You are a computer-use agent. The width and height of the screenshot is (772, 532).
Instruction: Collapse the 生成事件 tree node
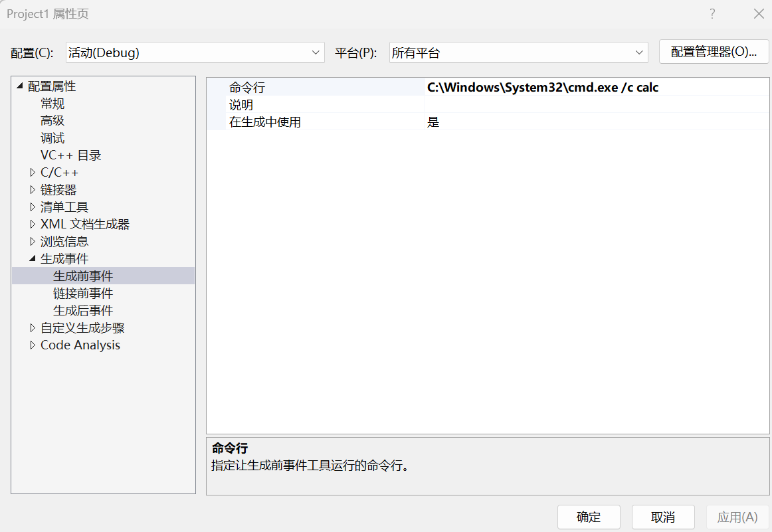click(33, 259)
